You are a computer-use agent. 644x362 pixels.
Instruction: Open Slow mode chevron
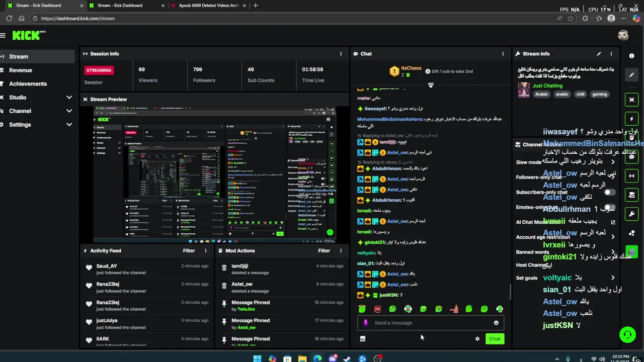point(613,162)
